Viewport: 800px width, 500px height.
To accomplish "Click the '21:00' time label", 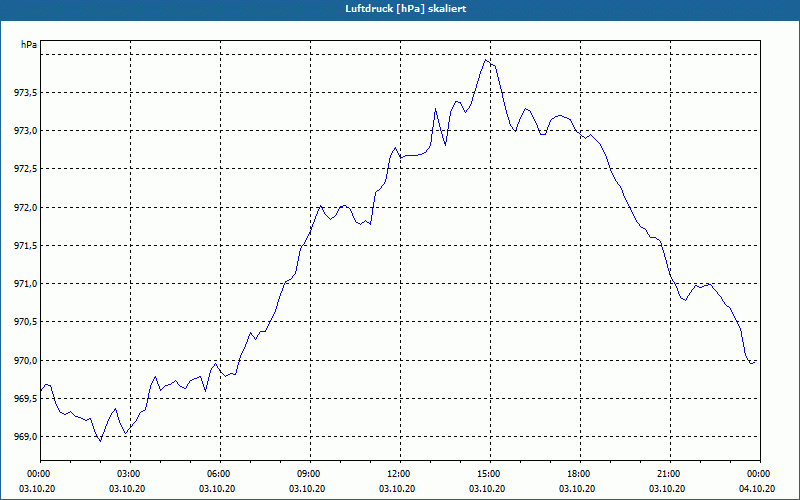I will (x=670, y=474).
